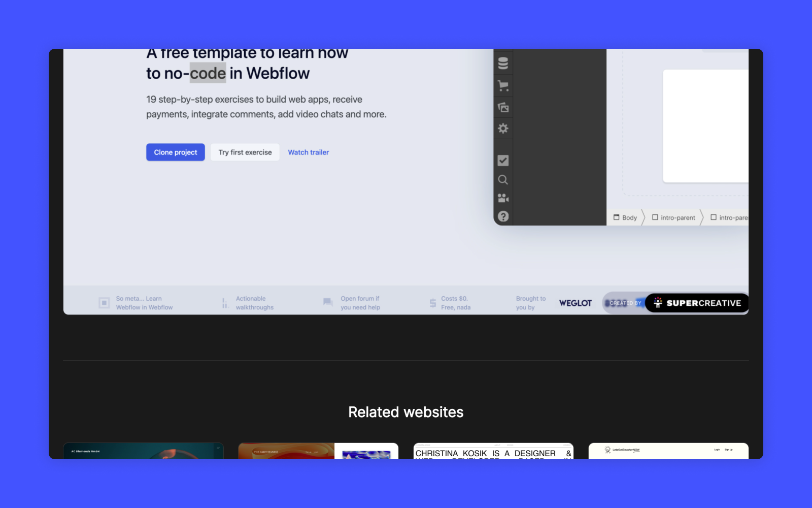Click the dollar icon next to Costs $0
Viewport: 812px width, 508px height.
[432, 302]
